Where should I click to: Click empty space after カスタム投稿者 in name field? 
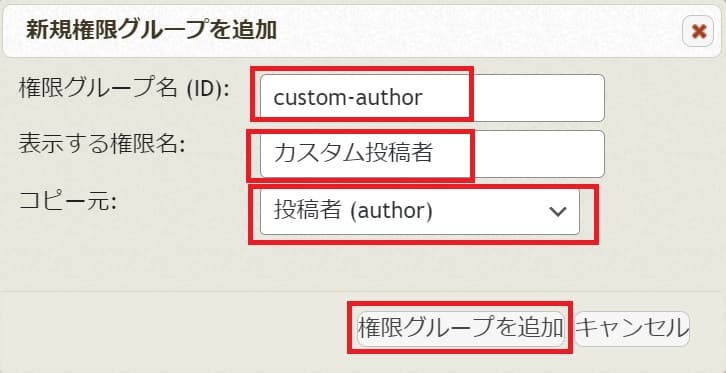point(537,154)
